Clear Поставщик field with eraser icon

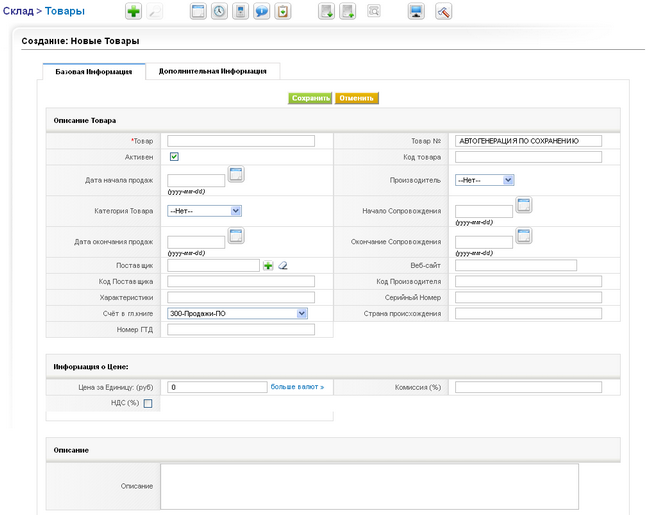(283, 265)
